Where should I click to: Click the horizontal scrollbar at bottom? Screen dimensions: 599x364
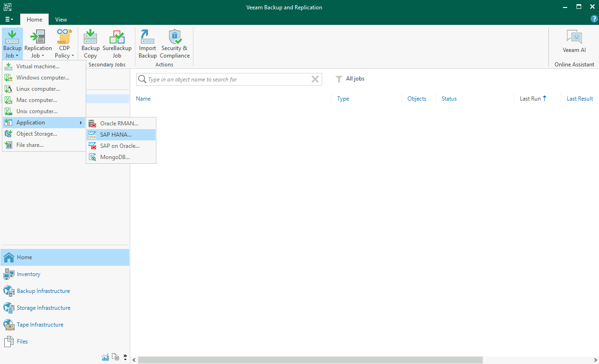point(309,360)
